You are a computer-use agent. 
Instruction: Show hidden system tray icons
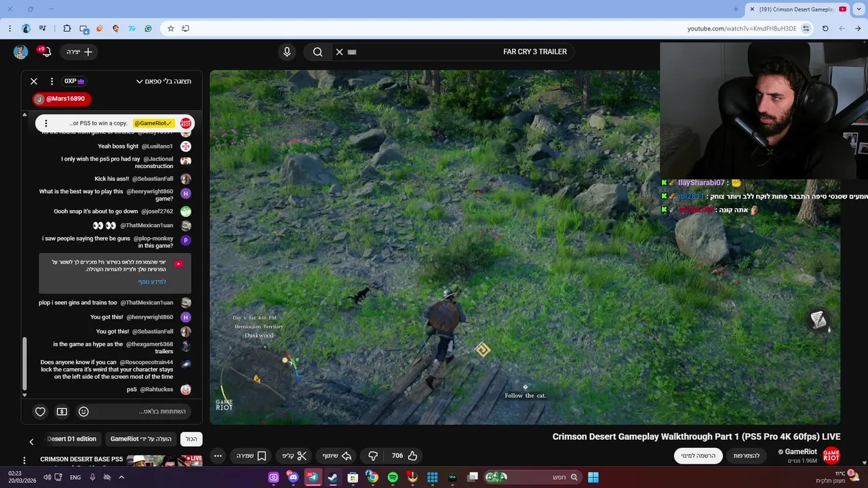(121, 477)
